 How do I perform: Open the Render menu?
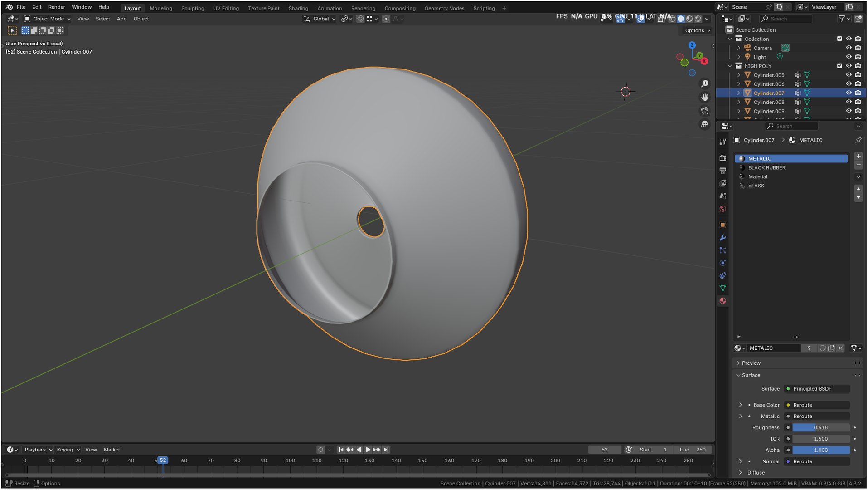point(57,7)
